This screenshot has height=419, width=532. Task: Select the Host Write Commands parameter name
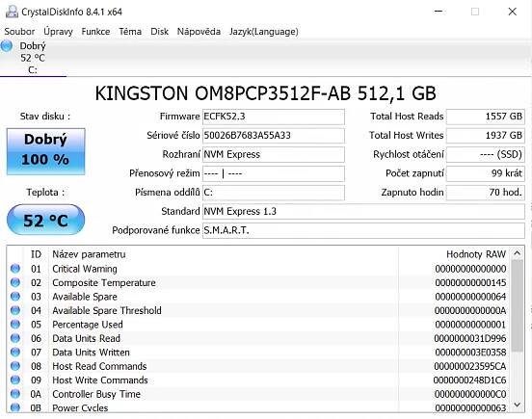point(100,380)
